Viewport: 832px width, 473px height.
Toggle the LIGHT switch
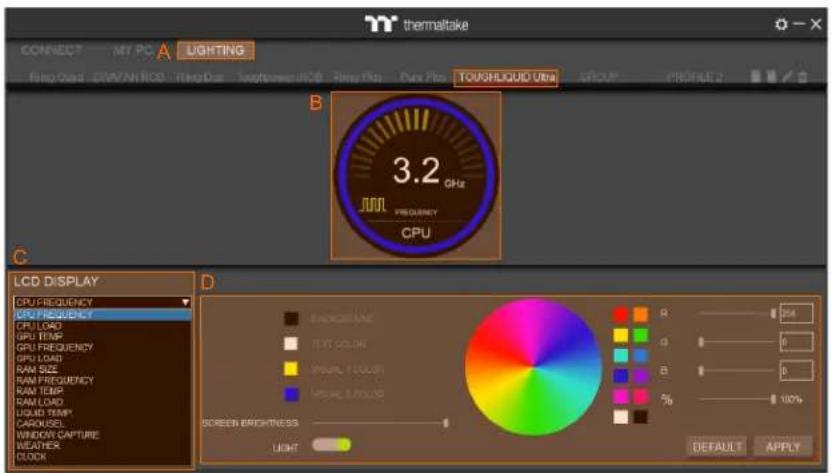click(x=332, y=445)
